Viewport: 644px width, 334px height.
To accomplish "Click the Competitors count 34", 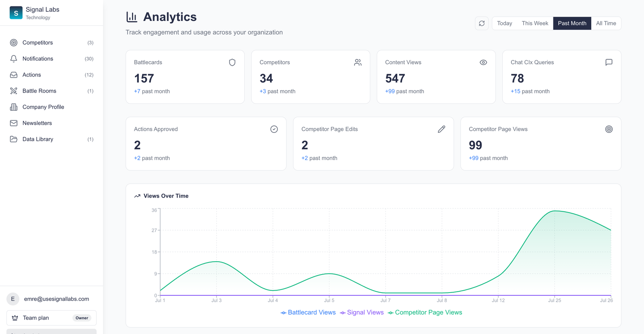I will click(x=266, y=78).
